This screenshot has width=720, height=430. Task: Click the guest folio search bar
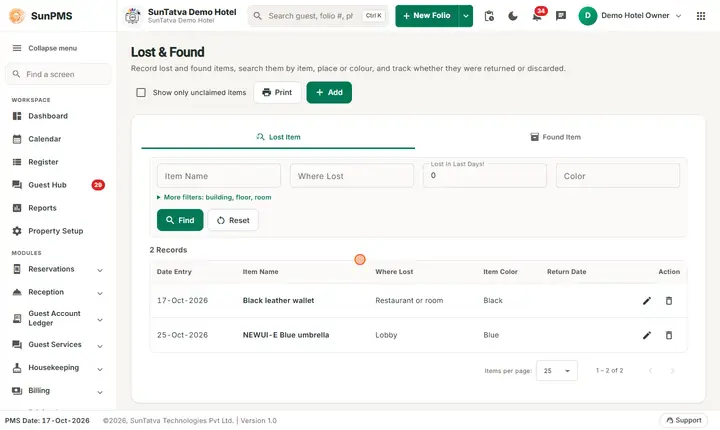[x=318, y=16]
